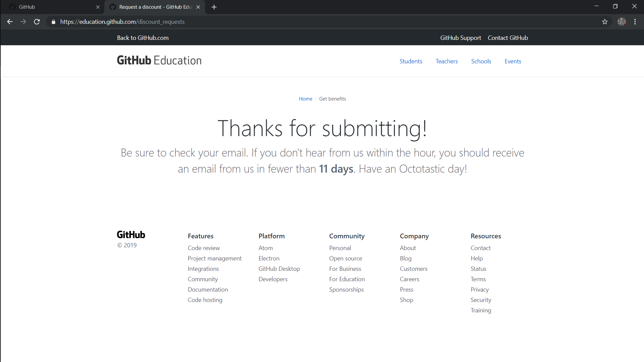
Task: Open Chrome three-dot menu
Action: pos(635,22)
